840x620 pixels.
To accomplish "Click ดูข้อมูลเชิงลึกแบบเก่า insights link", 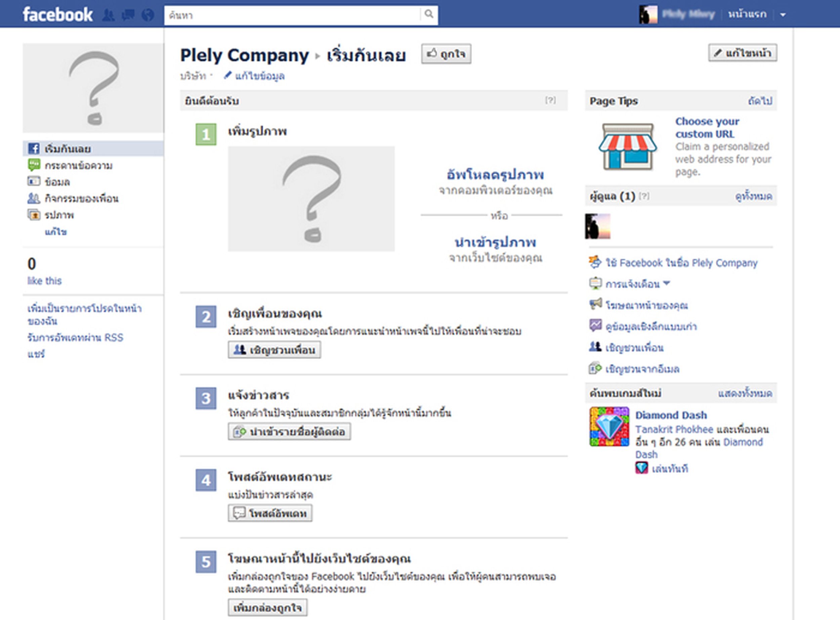I will coord(651,326).
